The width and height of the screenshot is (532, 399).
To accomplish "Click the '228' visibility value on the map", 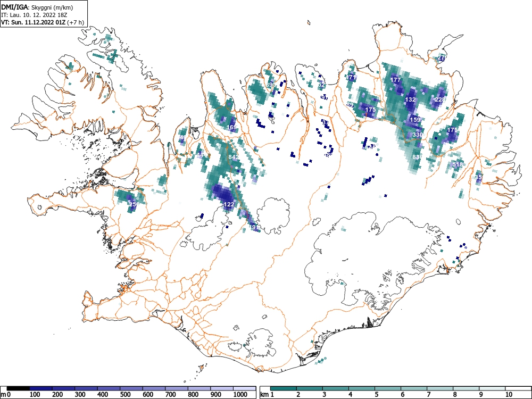I will coord(440,99).
